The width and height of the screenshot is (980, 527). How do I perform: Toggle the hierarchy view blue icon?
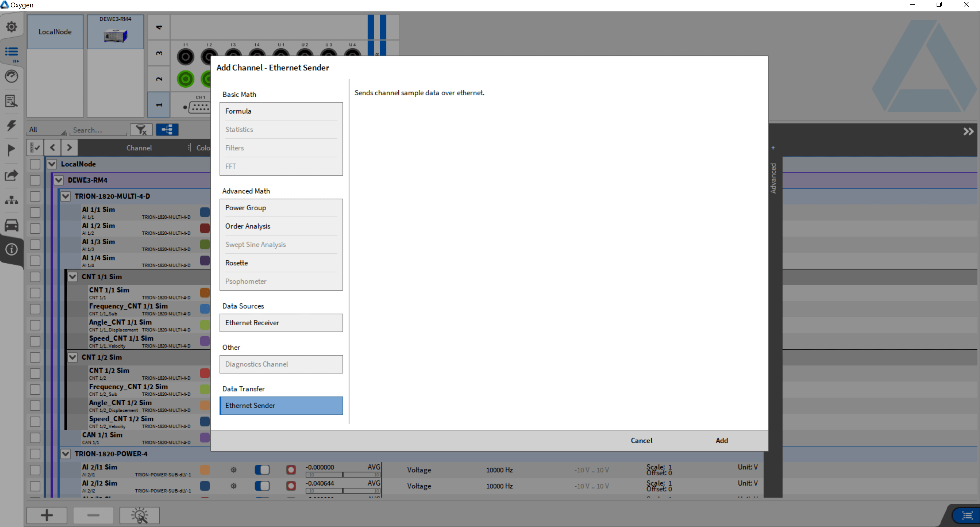point(167,130)
